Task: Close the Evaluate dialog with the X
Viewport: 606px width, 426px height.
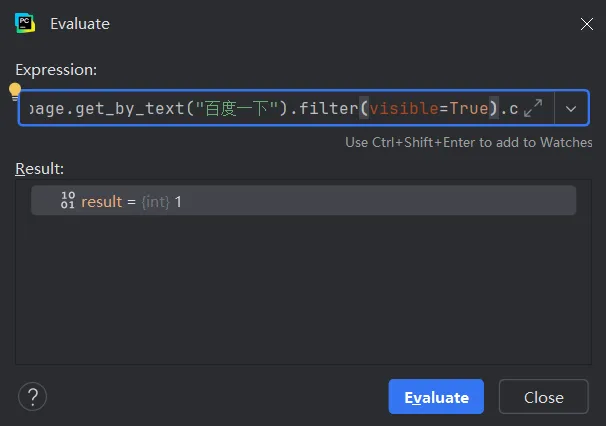Action: pos(585,23)
